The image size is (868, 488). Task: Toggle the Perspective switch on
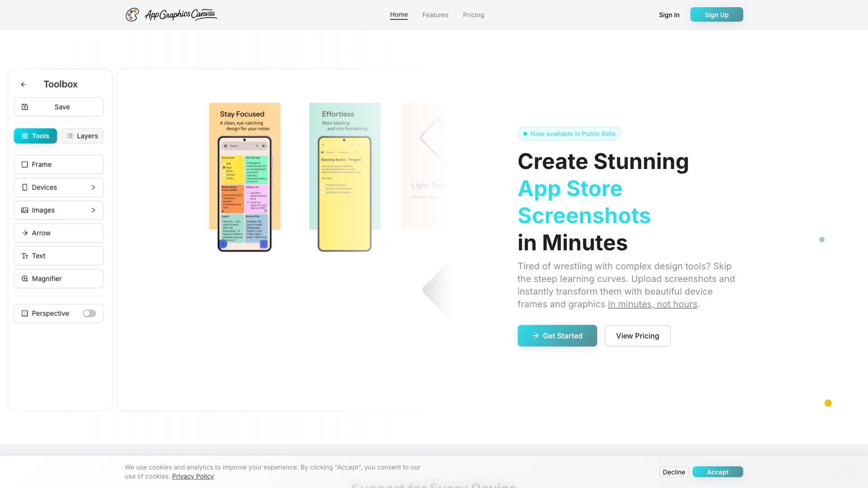(89, 314)
